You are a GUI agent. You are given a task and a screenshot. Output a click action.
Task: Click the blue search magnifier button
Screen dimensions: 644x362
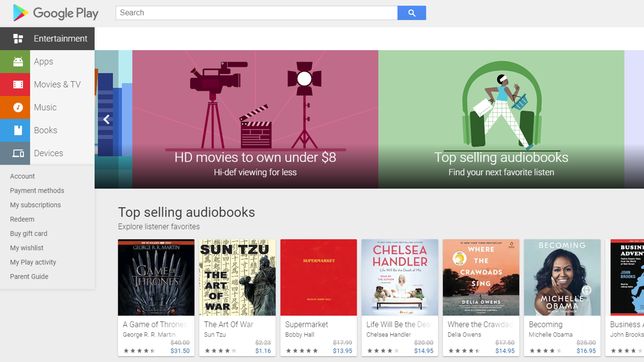(411, 13)
